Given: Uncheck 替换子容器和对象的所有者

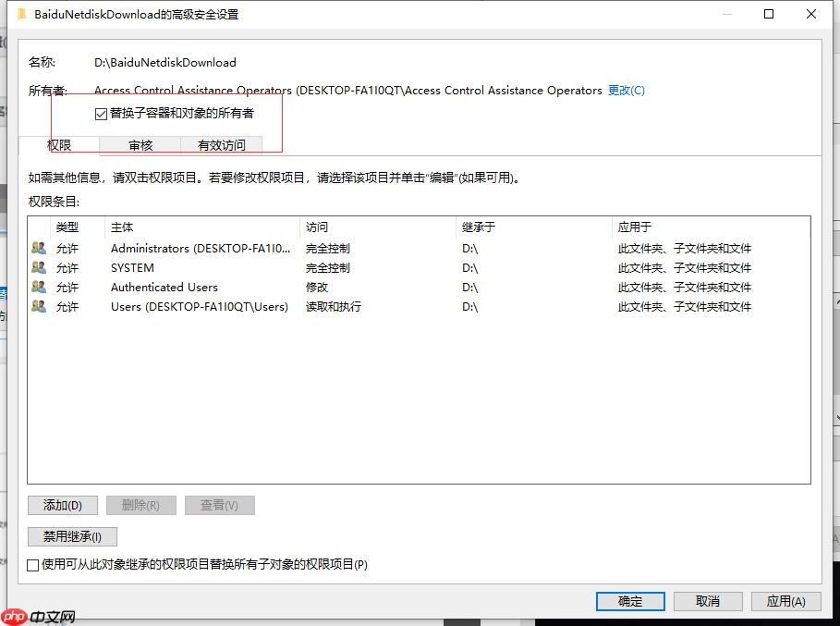Looking at the screenshot, I should pos(100,113).
